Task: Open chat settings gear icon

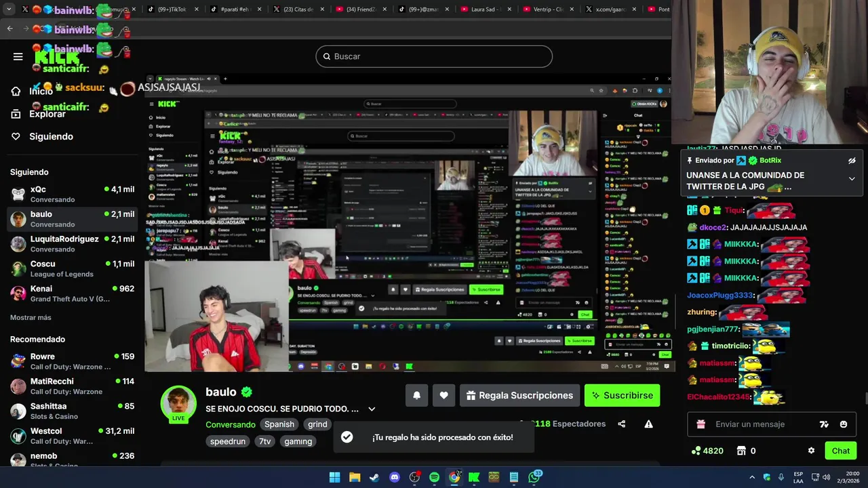Action: pyautogui.click(x=811, y=451)
